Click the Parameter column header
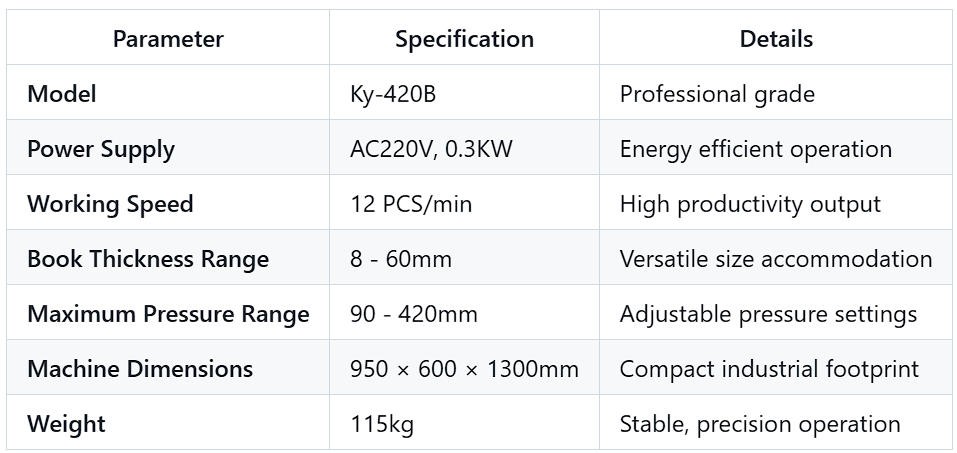957x453 pixels. click(x=168, y=39)
